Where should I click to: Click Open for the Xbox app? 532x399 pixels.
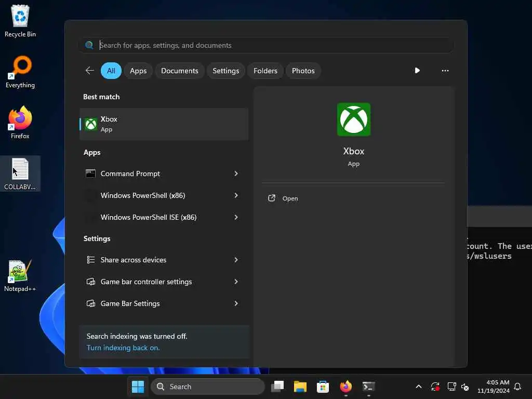tap(290, 198)
